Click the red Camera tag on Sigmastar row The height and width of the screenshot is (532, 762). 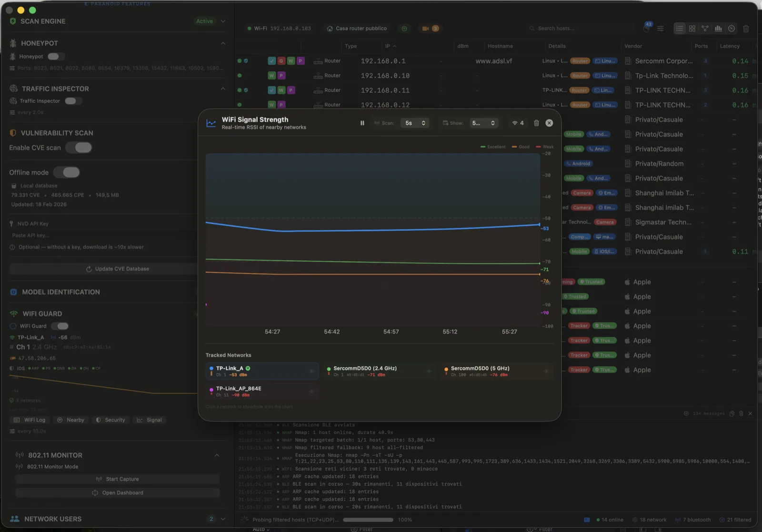[x=605, y=222]
